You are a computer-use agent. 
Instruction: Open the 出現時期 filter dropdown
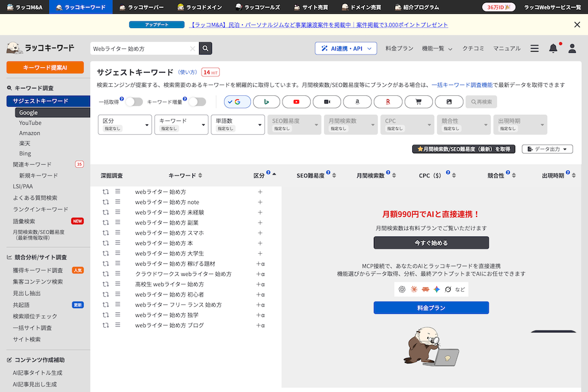coord(520,125)
